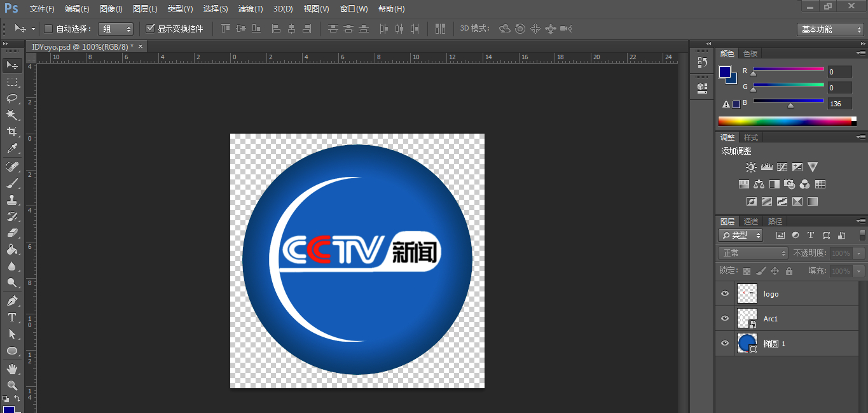Image resolution: width=868 pixels, height=413 pixels.
Task: Enable 自动选择 checkbox
Action: (x=48, y=29)
